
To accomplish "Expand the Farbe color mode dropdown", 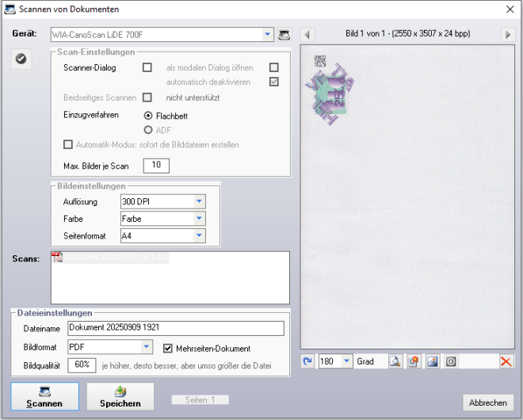I will coord(199,218).
